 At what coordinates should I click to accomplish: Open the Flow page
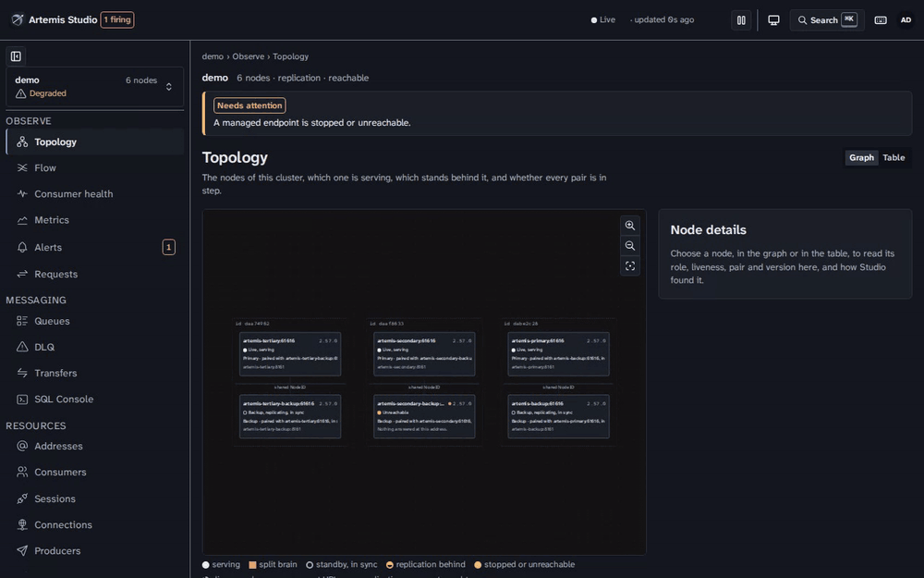(x=95, y=168)
